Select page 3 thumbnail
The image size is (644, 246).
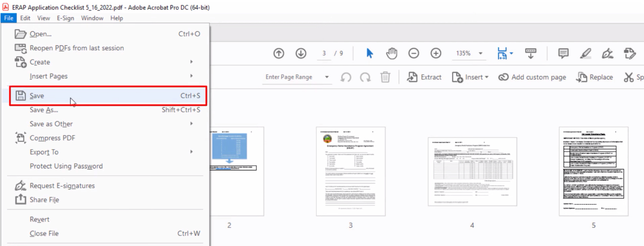(350, 171)
